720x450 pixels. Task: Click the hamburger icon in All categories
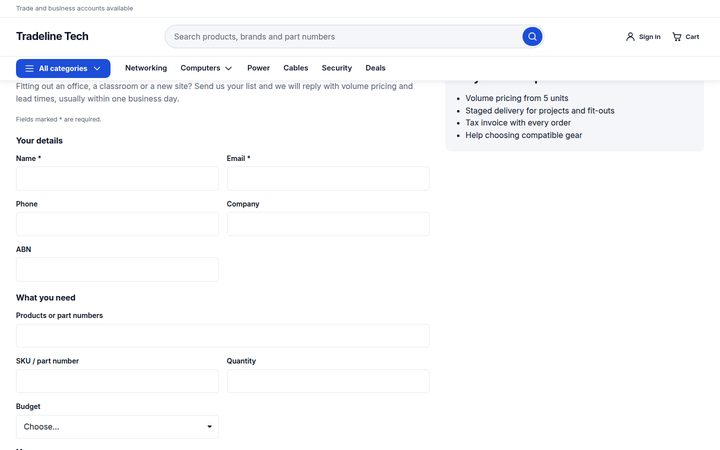29,68
